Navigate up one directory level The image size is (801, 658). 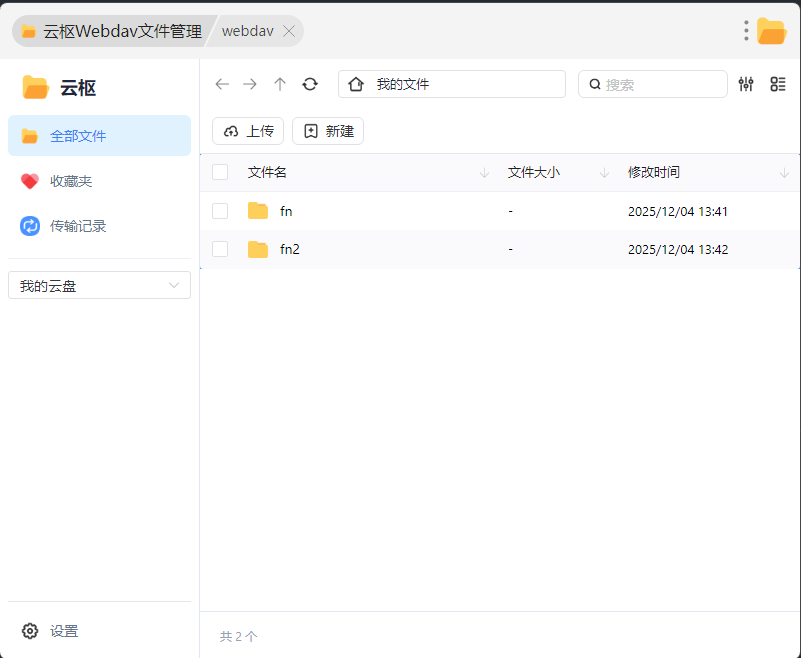tap(280, 84)
